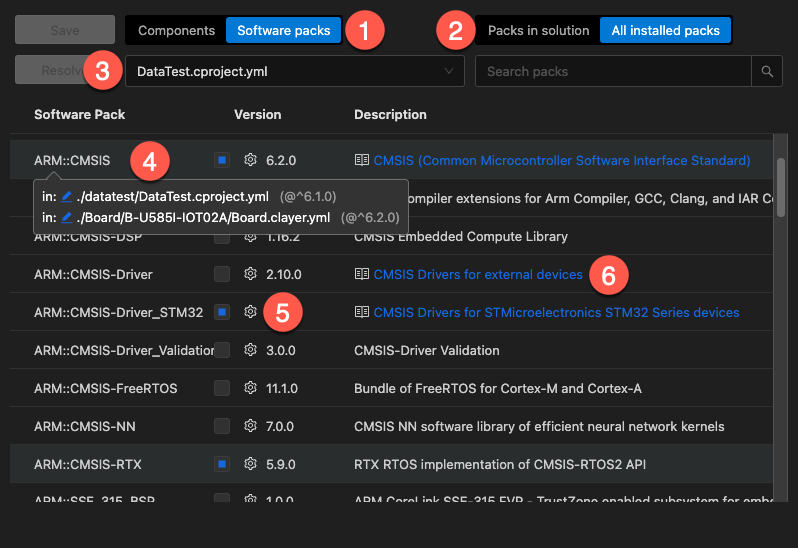Open CMSIS Drivers for STM32 Series link
The image size is (798, 548).
556,312
